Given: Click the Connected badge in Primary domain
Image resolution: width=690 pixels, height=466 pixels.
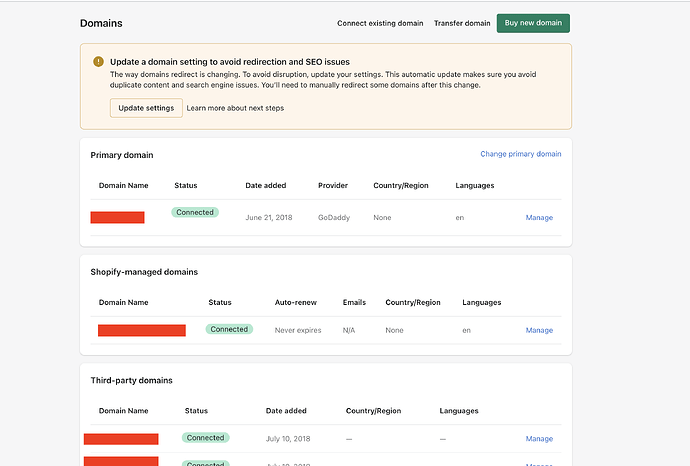Looking at the screenshot, I should (x=195, y=212).
